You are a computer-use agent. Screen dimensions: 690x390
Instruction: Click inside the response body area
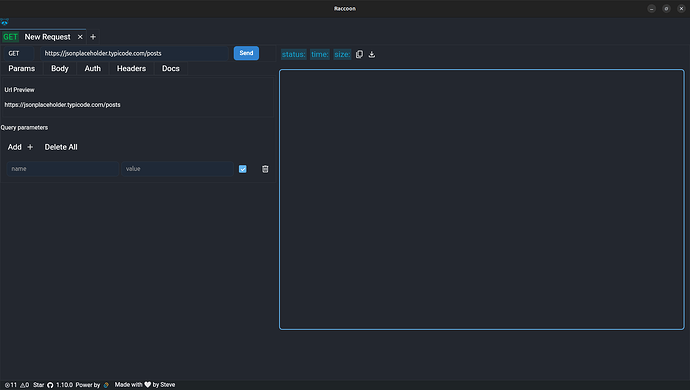click(x=481, y=199)
